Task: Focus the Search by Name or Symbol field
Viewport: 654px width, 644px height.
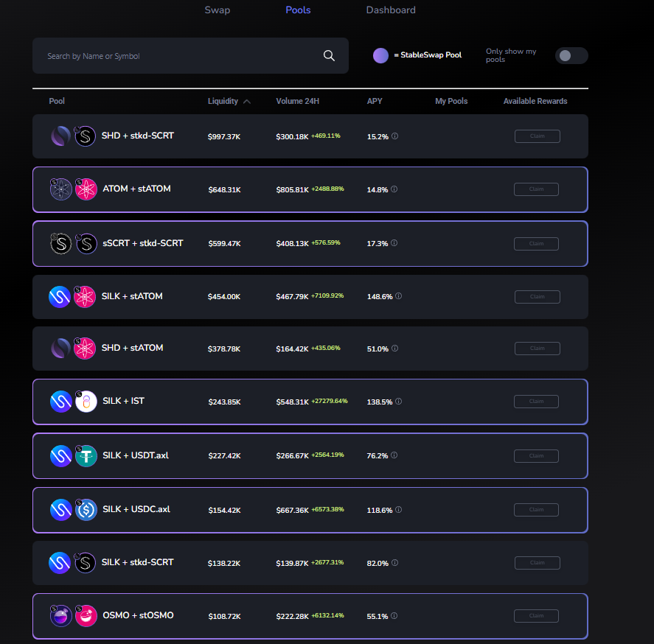Action: 191,56
